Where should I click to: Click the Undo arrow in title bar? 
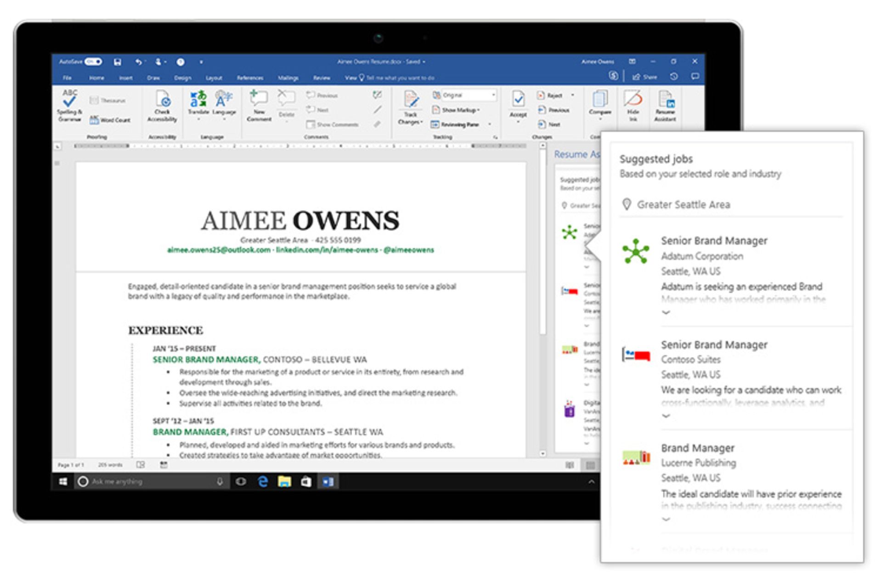pos(138,62)
